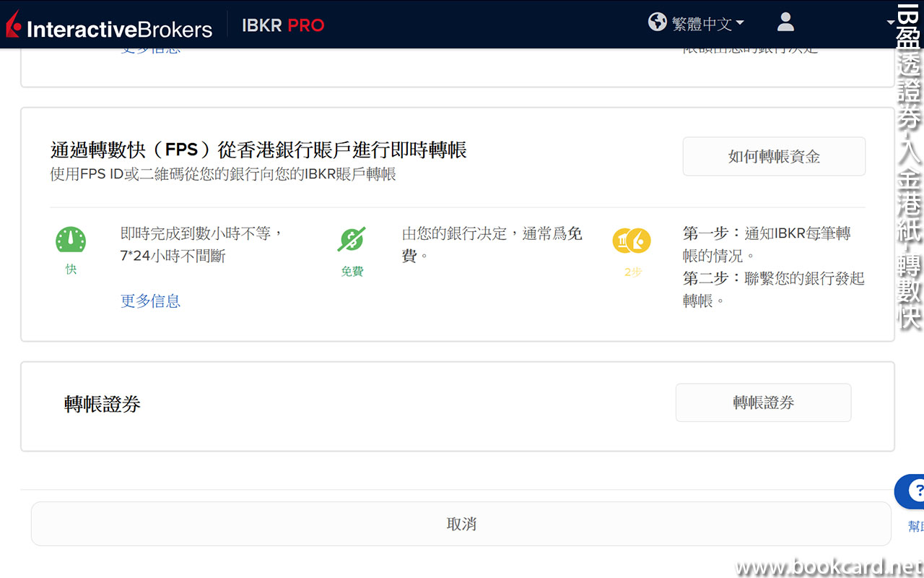The height and width of the screenshot is (578, 924).
Task: Expand the 繁體中文 language dropdown
Action: (x=707, y=24)
